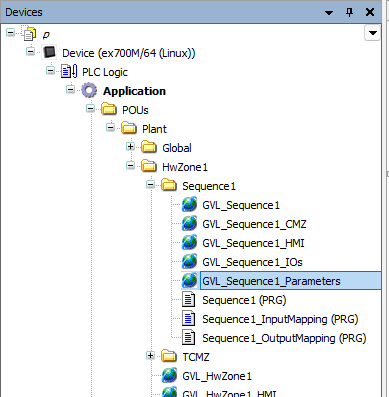Select the Plant folder label
Viewport: 389px width, 397px height.
point(154,129)
